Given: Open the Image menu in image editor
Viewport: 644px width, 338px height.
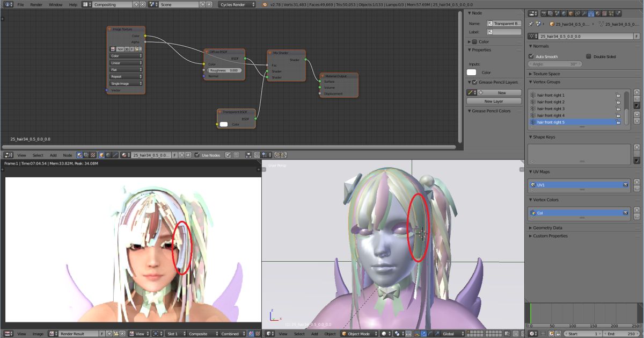Looking at the screenshot, I should tap(38, 334).
